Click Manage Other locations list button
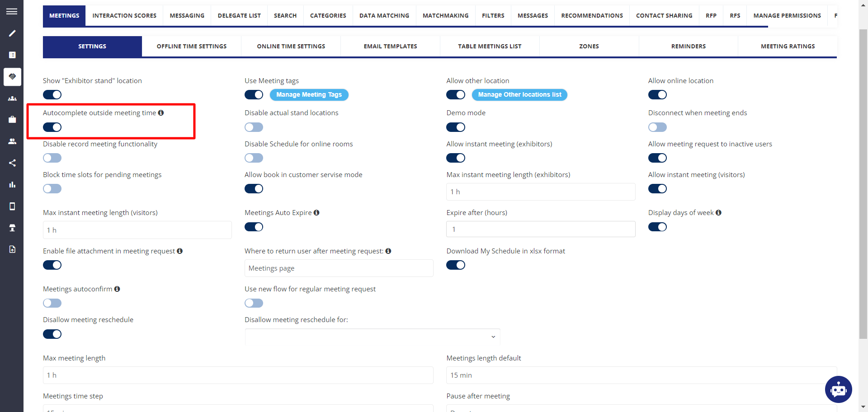The height and width of the screenshot is (412, 868). tap(519, 95)
